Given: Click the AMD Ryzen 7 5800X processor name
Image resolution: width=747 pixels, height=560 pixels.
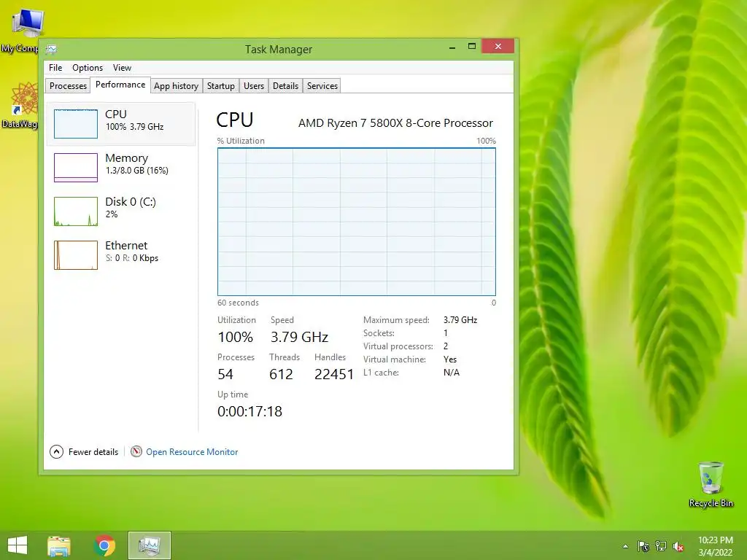Looking at the screenshot, I should point(395,122).
